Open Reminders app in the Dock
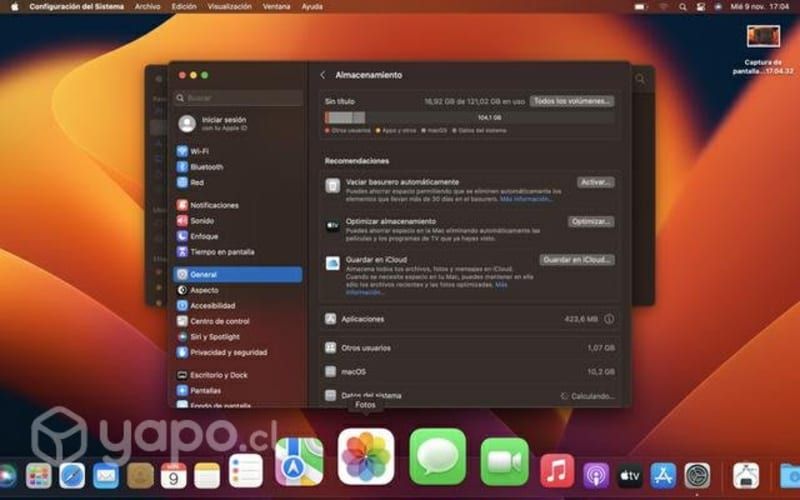Screen dimensions: 800x500 click(245, 470)
